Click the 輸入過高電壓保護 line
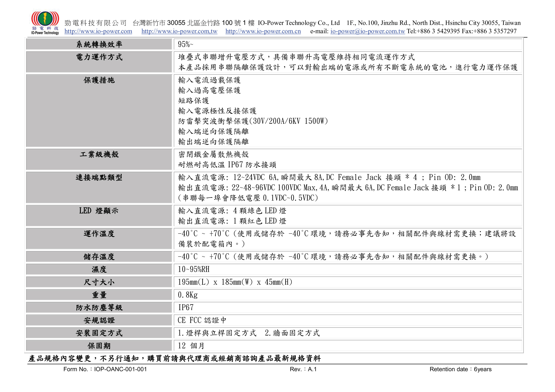This screenshot has height=392, width=555. 209,90
